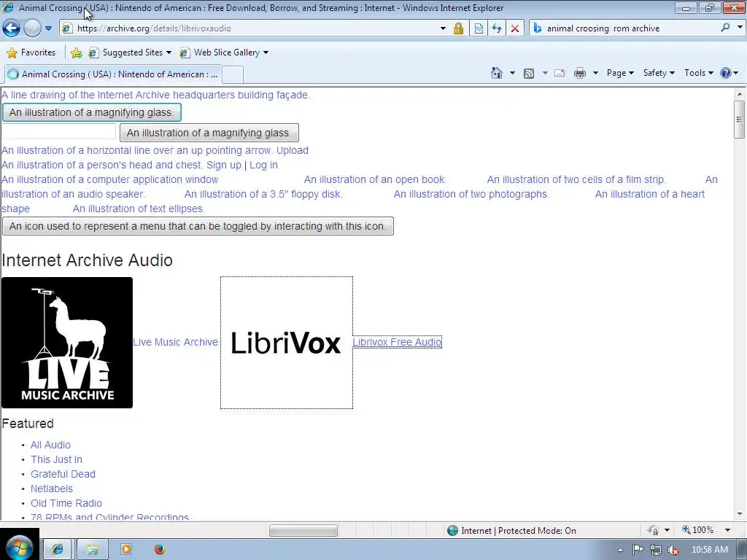Click the Live Music Archive llama thumbnail
The image size is (747, 560).
coord(66,343)
